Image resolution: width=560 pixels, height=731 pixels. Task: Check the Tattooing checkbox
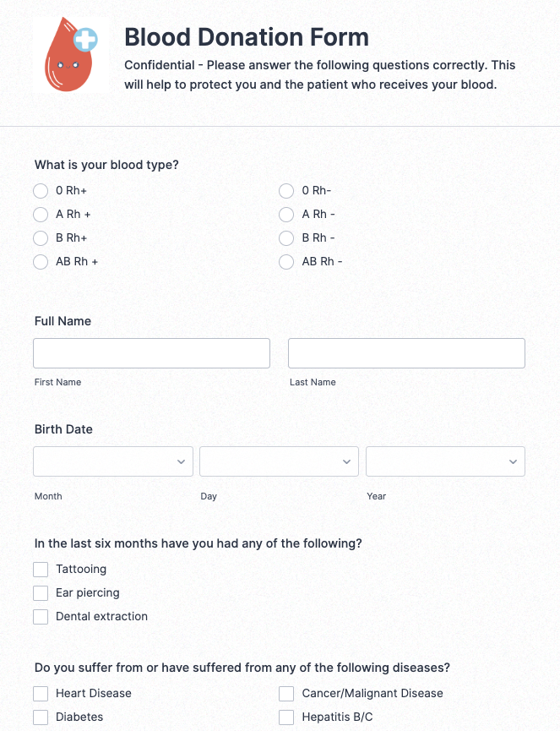coord(40,569)
